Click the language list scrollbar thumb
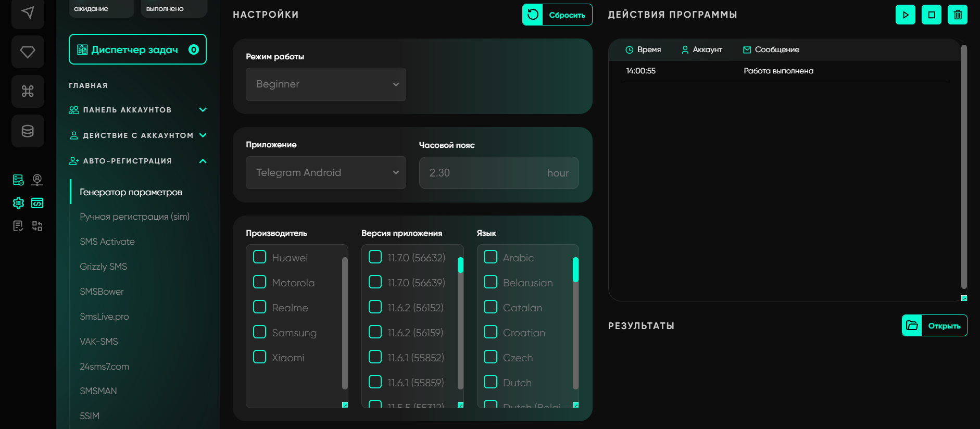Screen dimensions: 980x429 tap(575, 270)
